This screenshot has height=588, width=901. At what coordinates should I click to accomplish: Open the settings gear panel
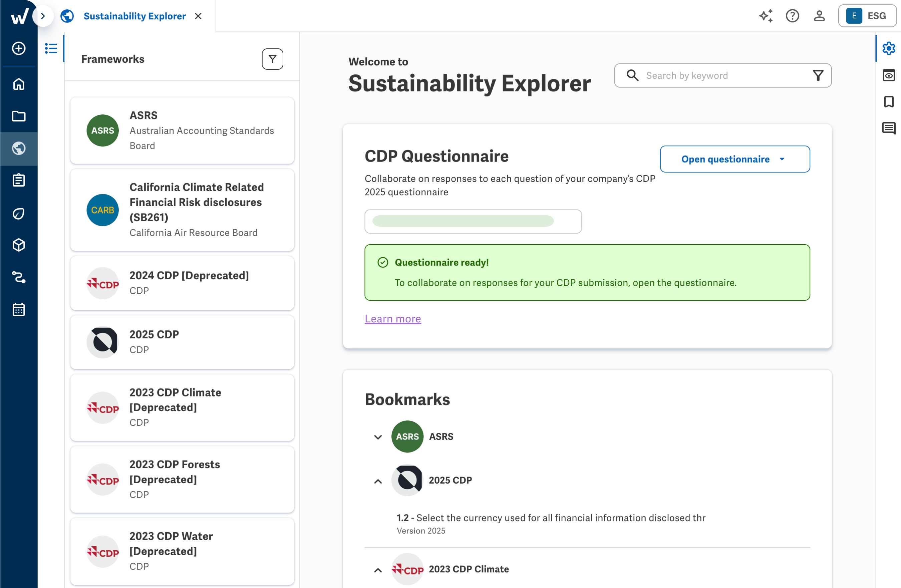pyautogui.click(x=889, y=48)
